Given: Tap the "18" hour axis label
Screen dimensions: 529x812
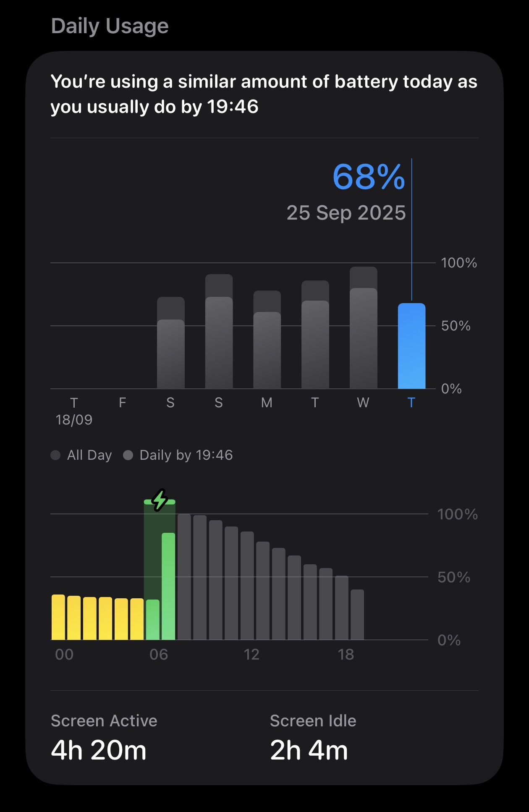Looking at the screenshot, I should click(346, 654).
